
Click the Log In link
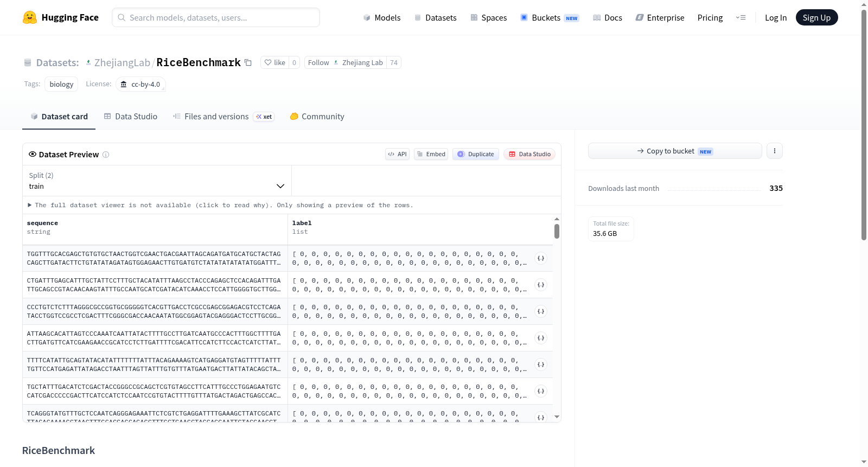click(x=776, y=18)
